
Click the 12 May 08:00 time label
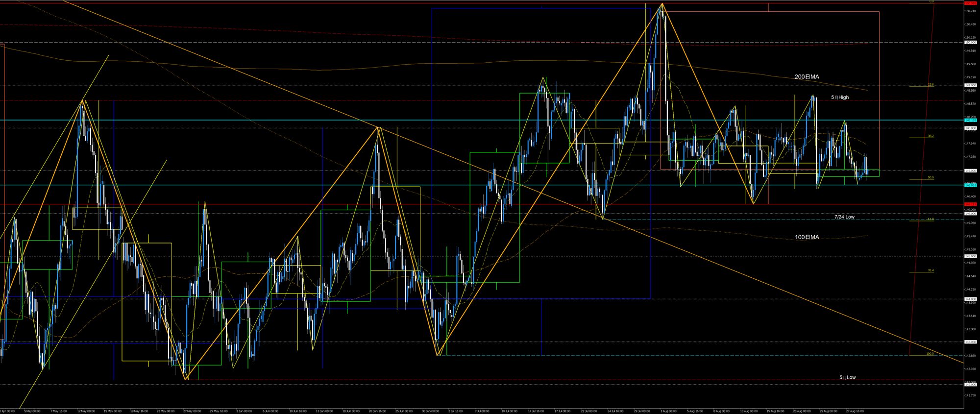86,411
